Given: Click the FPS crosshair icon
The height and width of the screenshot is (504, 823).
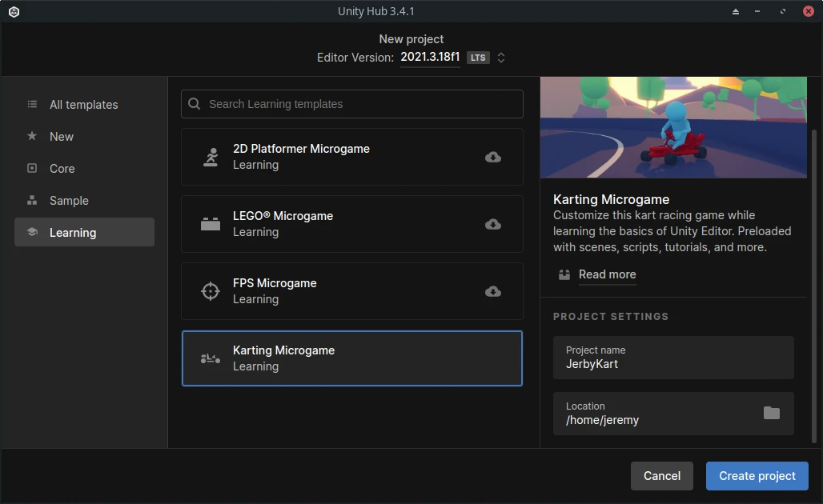Looking at the screenshot, I should pos(211,291).
